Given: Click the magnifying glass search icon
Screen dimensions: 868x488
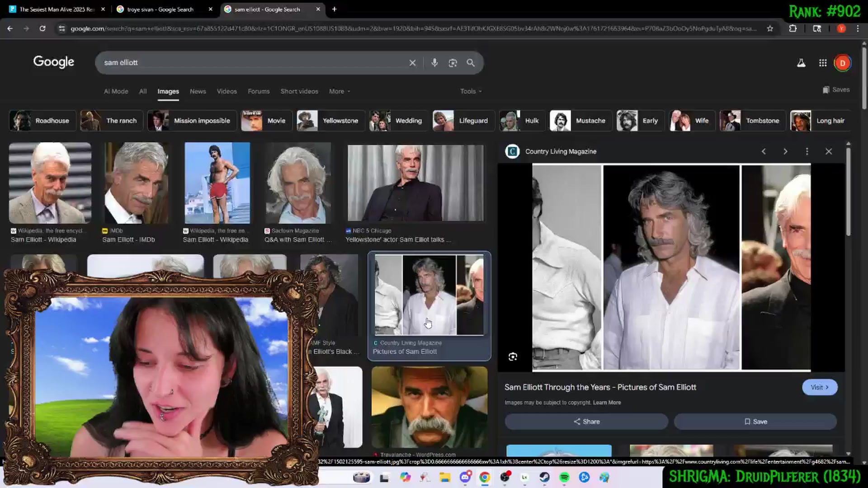Looking at the screenshot, I should (x=471, y=63).
